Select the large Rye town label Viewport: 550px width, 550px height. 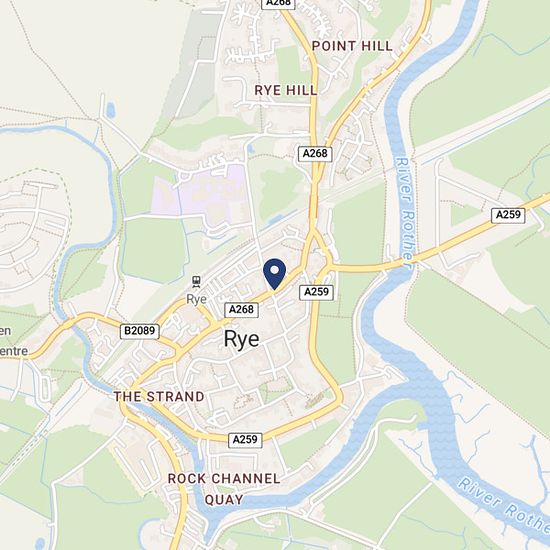click(x=242, y=339)
